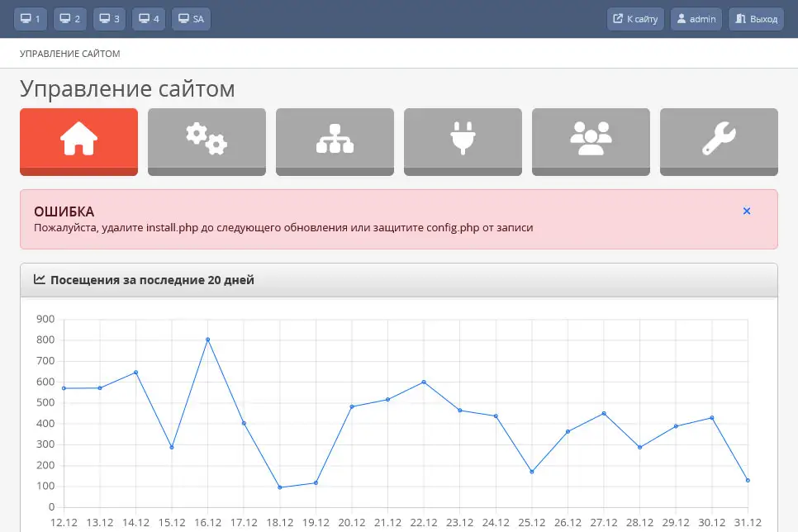Open the home dashboard tile
The image size is (798, 532).
78,140
